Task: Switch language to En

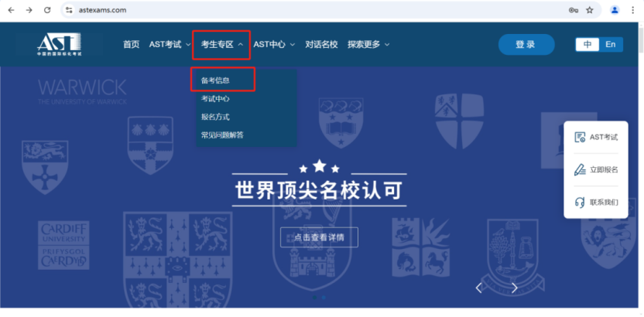Action: (611, 45)
